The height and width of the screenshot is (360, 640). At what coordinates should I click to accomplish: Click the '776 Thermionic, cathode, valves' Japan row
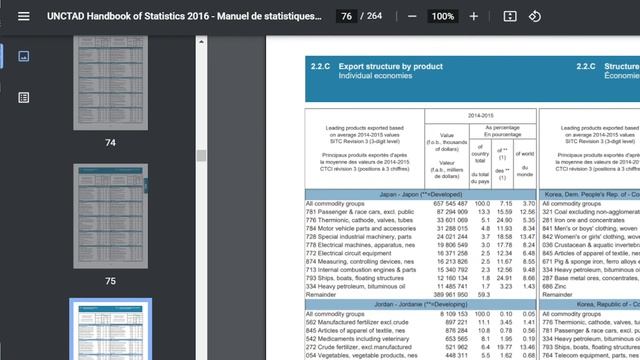pos(420,220)
